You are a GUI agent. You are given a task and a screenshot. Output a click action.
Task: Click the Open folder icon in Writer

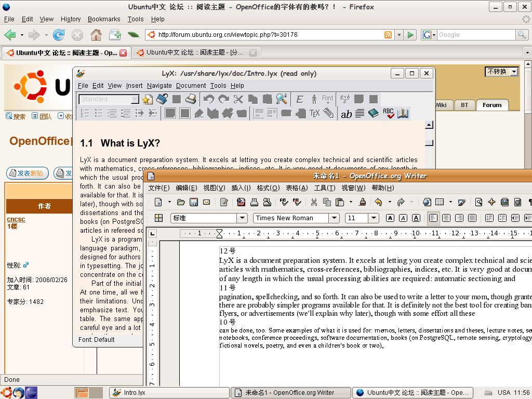181,202
